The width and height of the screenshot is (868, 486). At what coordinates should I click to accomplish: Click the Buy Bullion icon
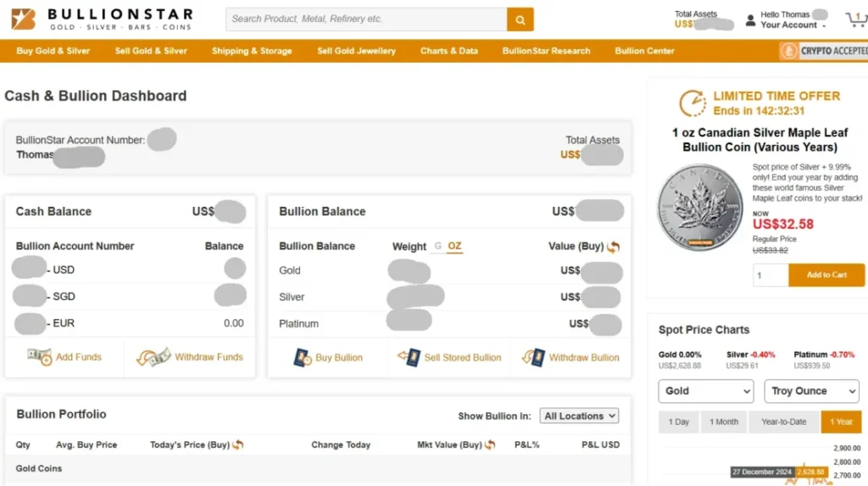click(303, 357)
